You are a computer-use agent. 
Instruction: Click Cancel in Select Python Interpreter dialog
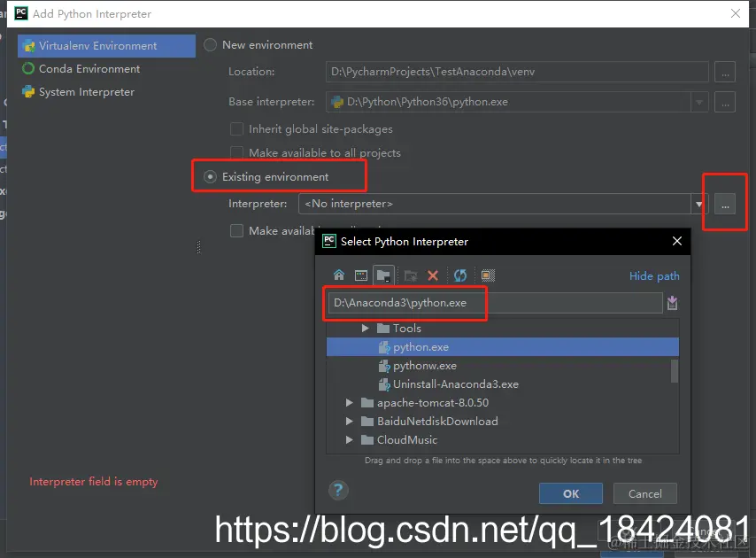click(645, 494)
